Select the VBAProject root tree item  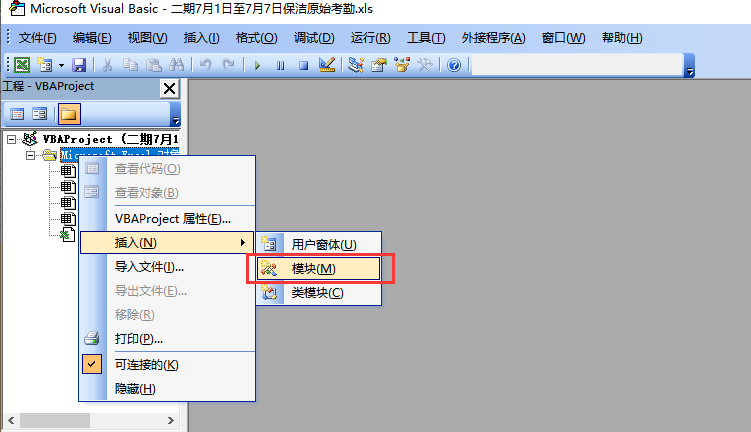click(x=111, y=139)
